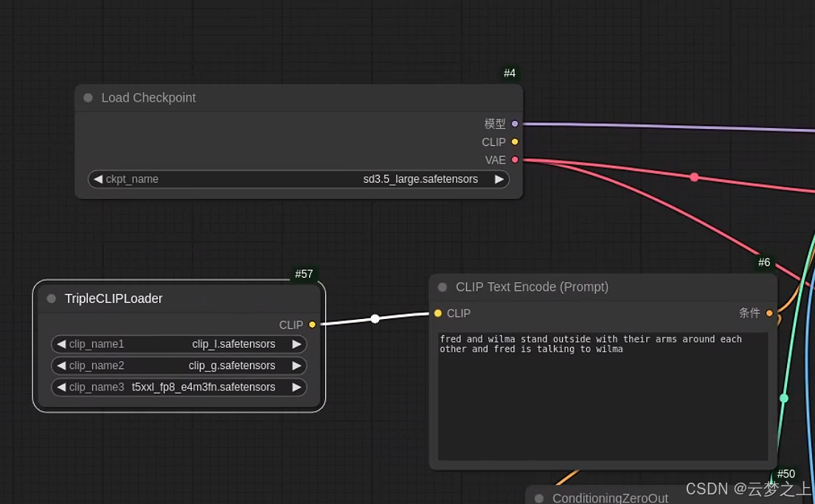815x504 pixels.
Task: Open the clip_name1 selector showing clip_l.safetensors
Action: point(178,344)
